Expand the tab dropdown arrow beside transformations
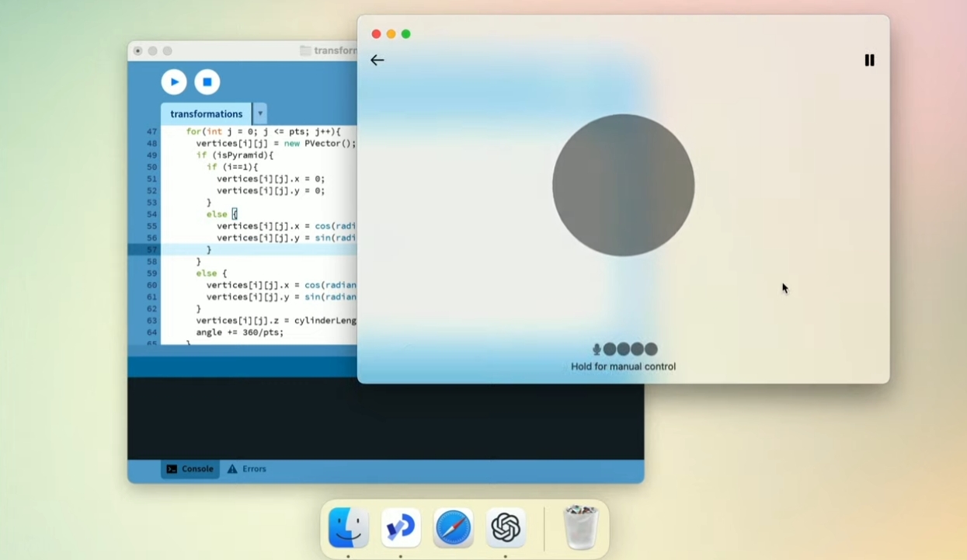Screen dimensions: 967x560 click(260, 113)
